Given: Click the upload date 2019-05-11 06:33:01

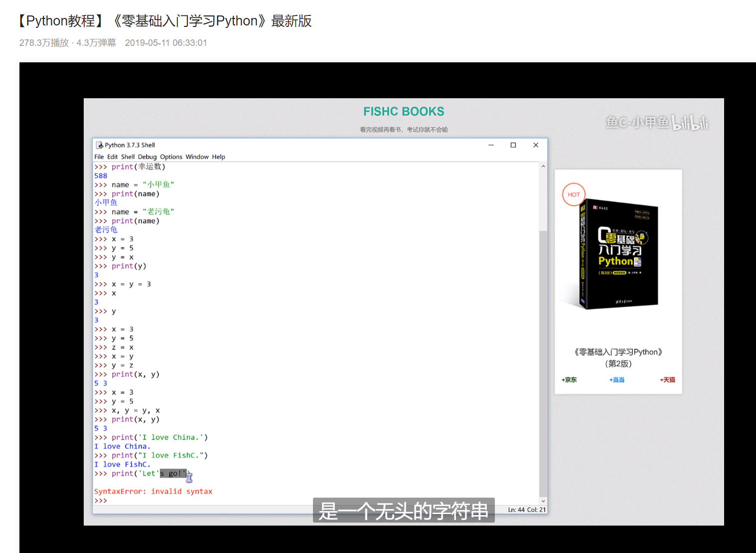Looking at the screenshot, I should point(166,43).
